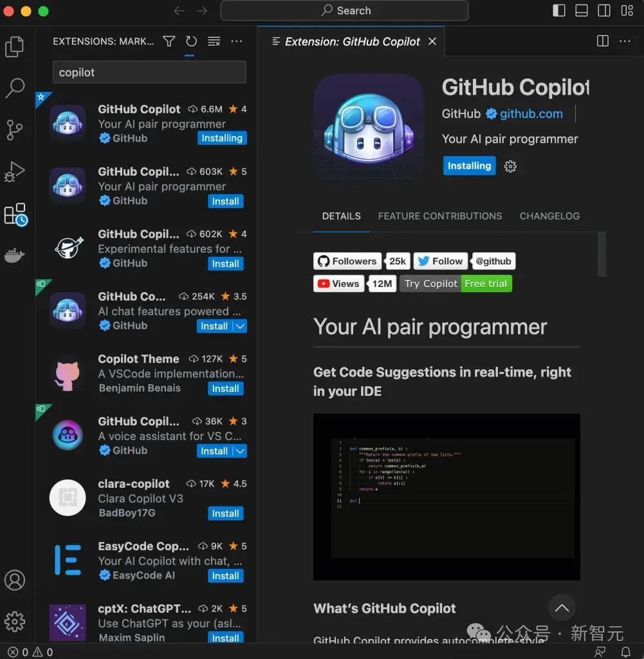
Task: Click the scroll-to-top arrow button
Action: (x=562, y=608)
